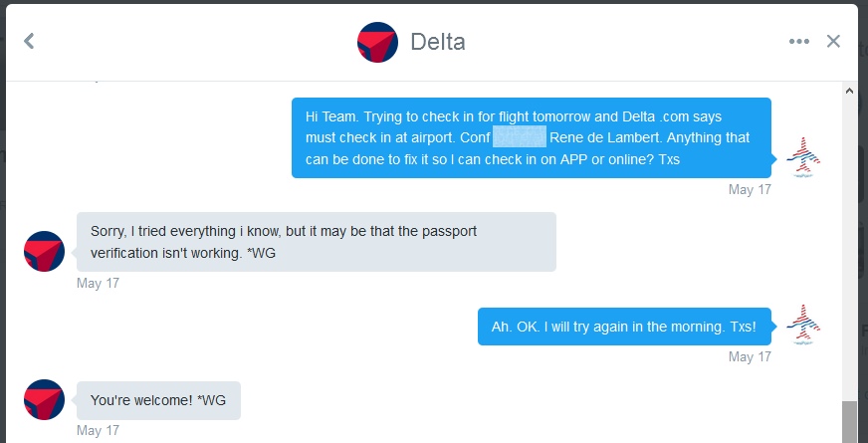The image size is (868, 443).
Task: Select the "You're welcome! *WG" message bubble
Action: point(158,400)
